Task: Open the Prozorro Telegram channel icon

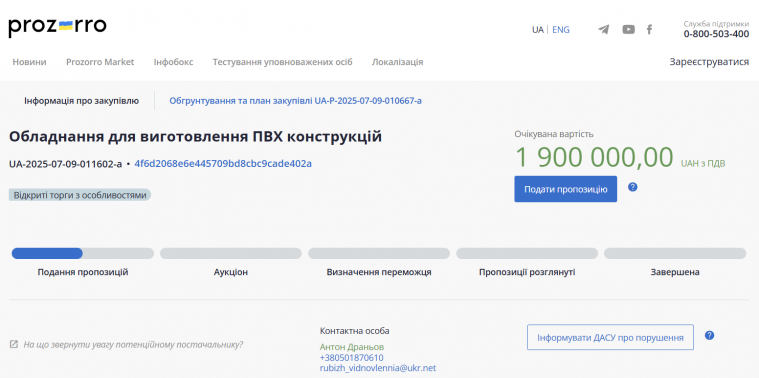Action: pyautogui.click(x=603, y=30)
